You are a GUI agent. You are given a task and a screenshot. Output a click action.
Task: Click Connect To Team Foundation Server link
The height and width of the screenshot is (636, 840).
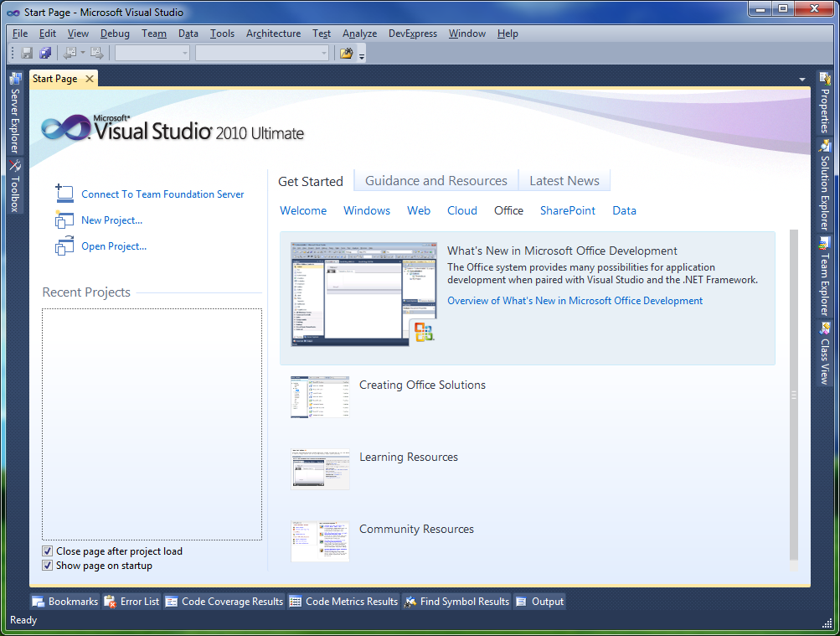coord(162,194)
